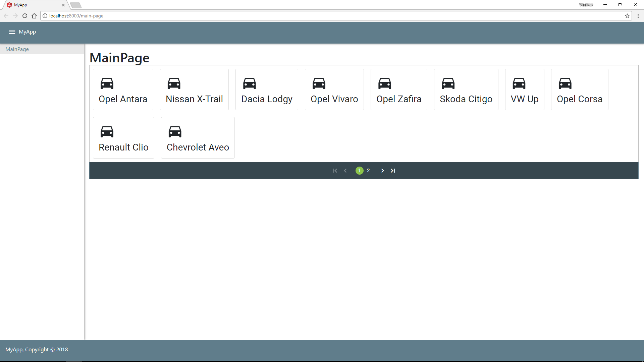Open the Chrome three-dot menu

[638, 16]
